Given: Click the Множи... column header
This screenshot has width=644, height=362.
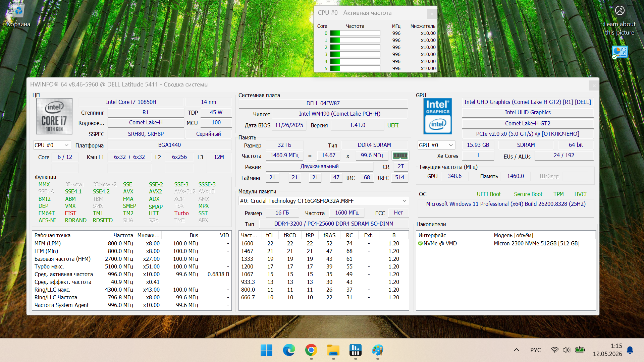Looking at the screenshot, I should (x=148, y=235).
